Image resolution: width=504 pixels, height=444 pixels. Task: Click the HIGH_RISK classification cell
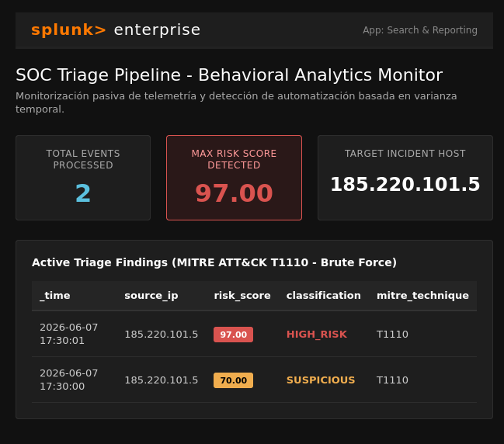317,335
